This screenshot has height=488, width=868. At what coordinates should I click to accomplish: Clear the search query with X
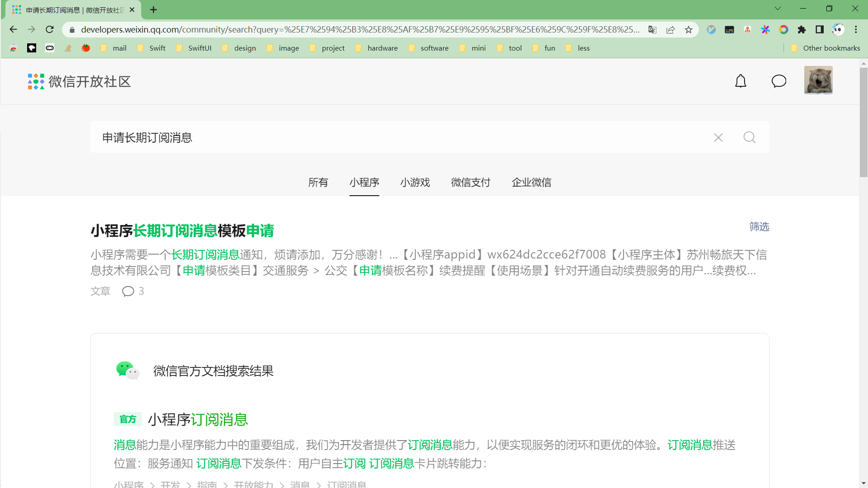point(718,137)
